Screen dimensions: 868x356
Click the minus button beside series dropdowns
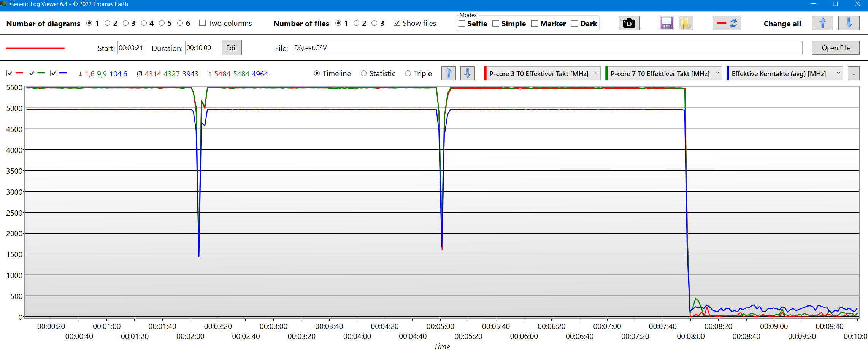coord(854,73)
